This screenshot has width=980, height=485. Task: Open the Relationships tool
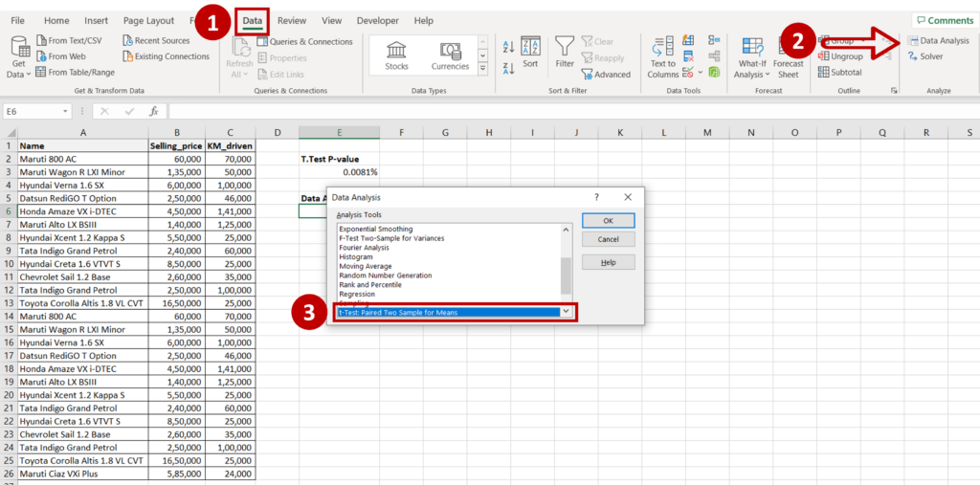click(714, 56)
